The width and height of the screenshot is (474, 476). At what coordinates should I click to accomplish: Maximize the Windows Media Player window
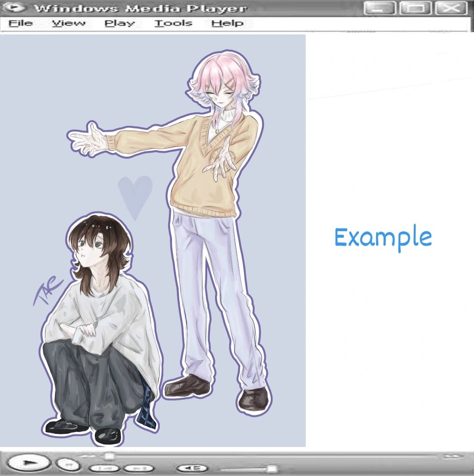tap(415, 8)
